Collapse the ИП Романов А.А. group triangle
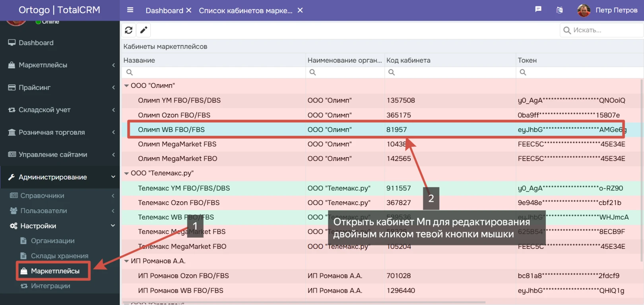 (126, 261)
